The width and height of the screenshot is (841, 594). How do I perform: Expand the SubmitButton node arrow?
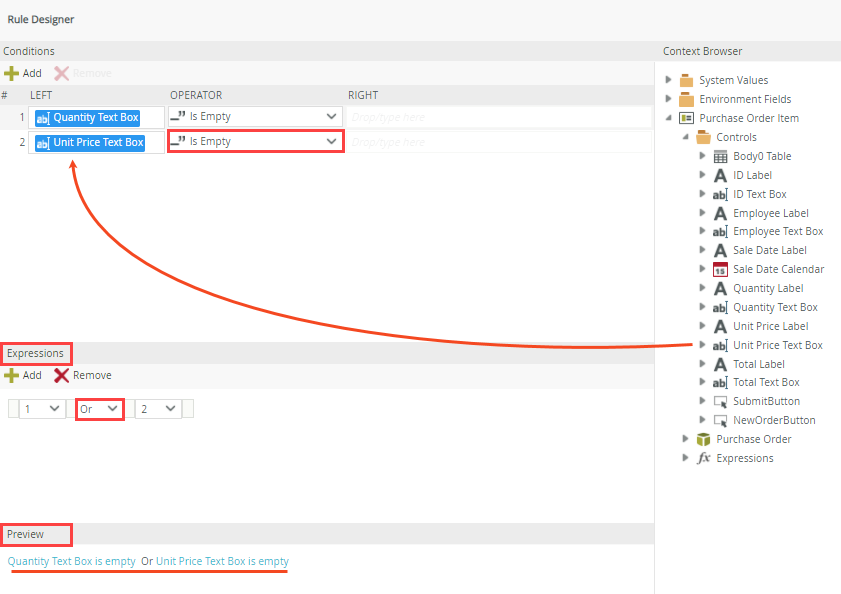[703, 401]
